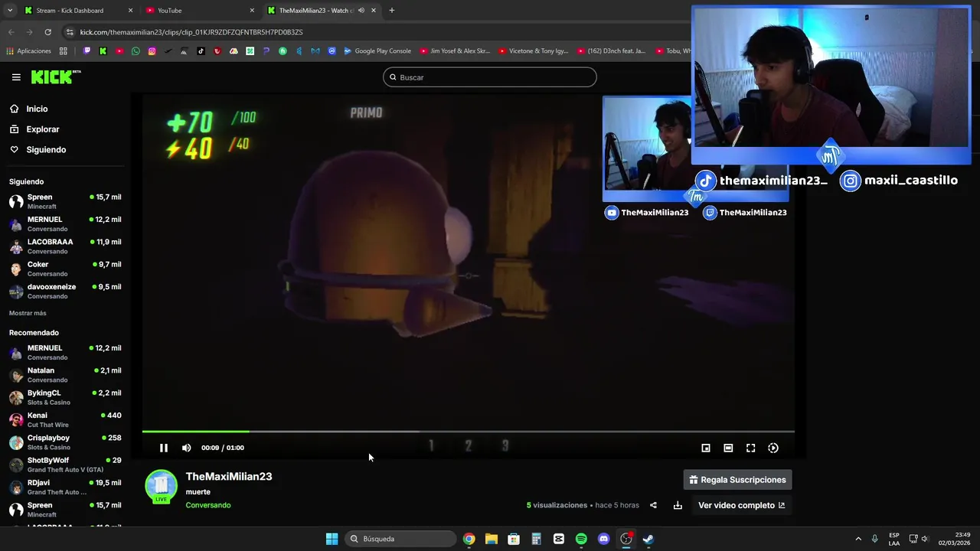
Task: Open the WhatsApp bookmark icon
Action: tap(136, 51)
